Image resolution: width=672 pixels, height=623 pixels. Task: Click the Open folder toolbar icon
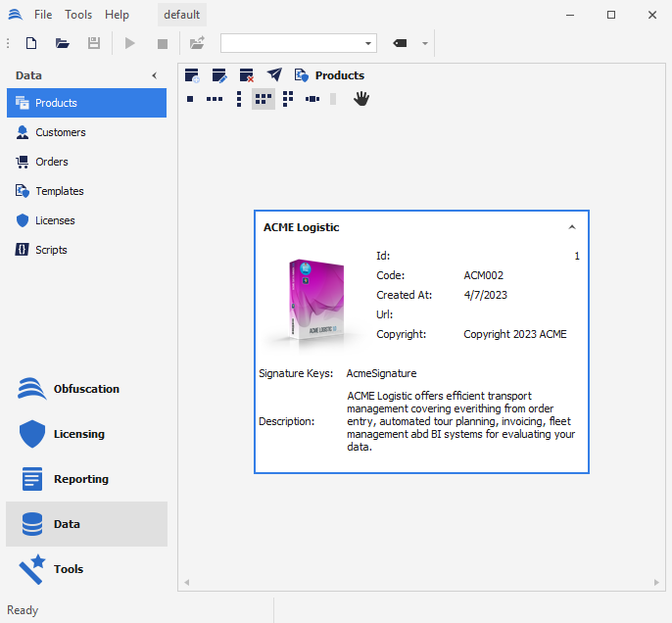coord(63,43)
